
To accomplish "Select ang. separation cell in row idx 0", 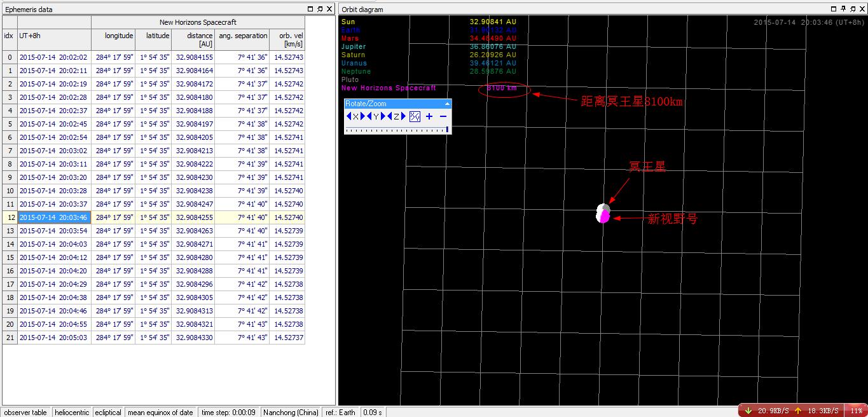I will pyautogui.click(x=242, y=57).
